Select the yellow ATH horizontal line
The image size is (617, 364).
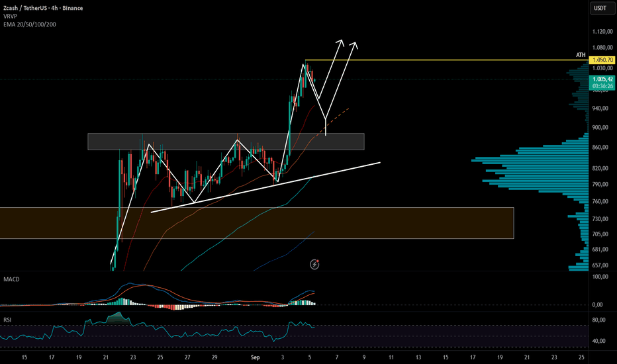coord(447,60)
